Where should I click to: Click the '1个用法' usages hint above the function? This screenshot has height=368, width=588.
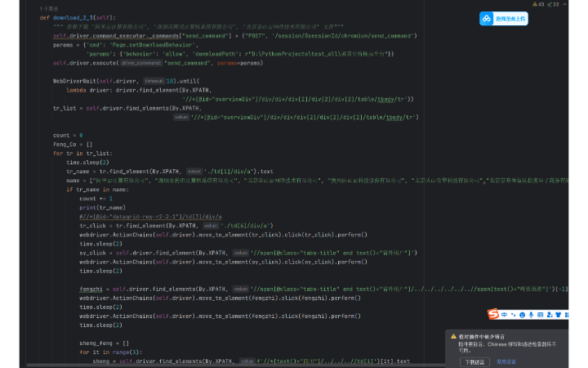[x=49, y=9]
